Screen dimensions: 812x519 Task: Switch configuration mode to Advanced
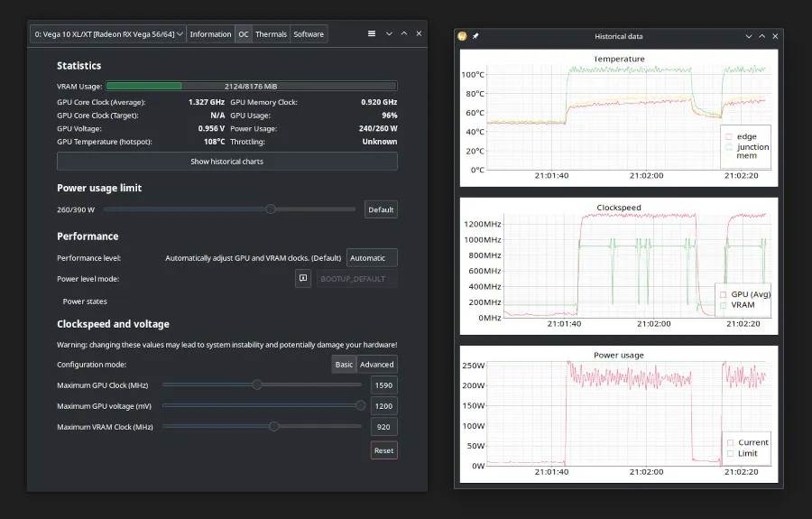(377, 365)
